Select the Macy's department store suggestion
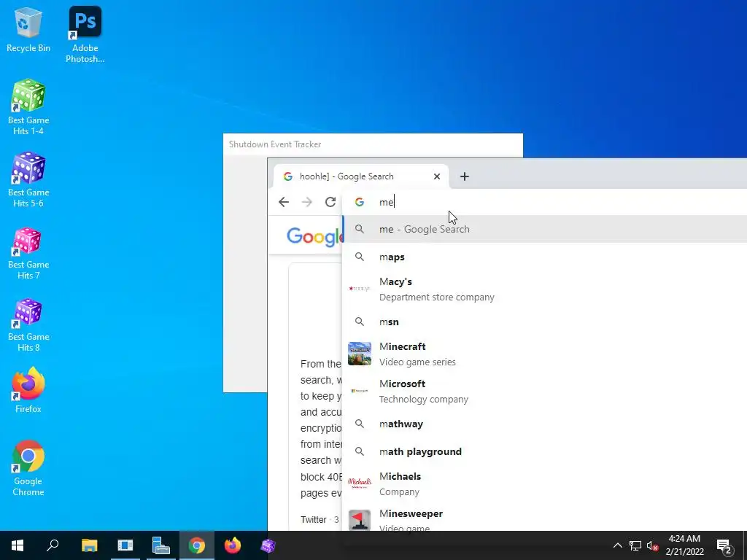Viewport: 747px width, 560px height. click(544, 289)
